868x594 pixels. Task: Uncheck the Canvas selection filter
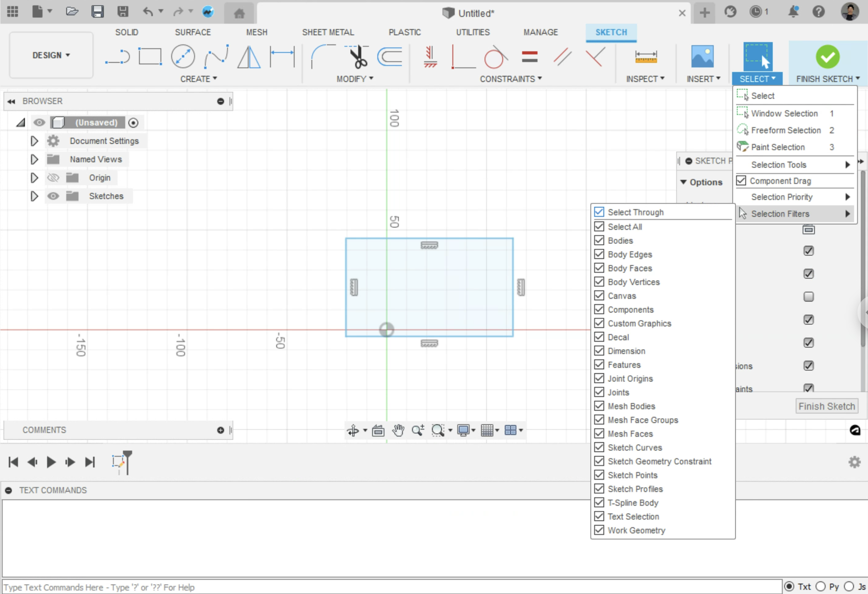point(599,295)
